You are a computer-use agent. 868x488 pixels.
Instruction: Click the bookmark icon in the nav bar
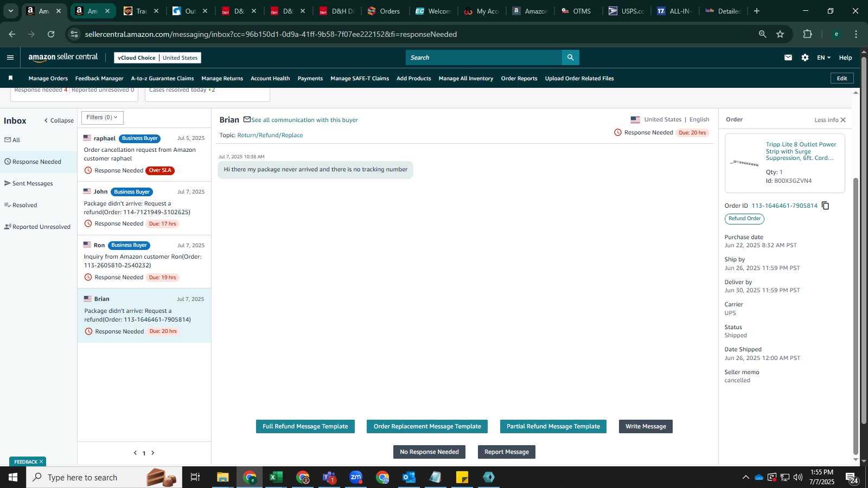(x=10, y=78)
